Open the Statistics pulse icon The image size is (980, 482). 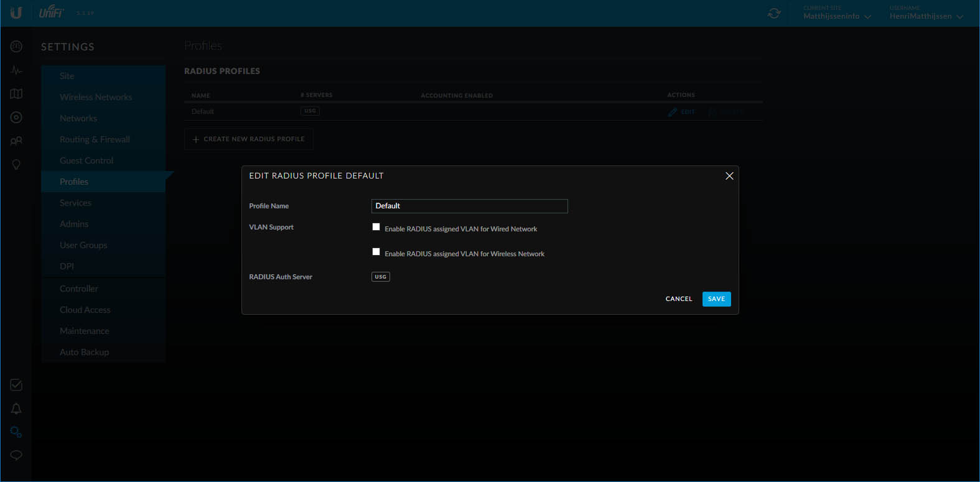[x=16, y=70]
